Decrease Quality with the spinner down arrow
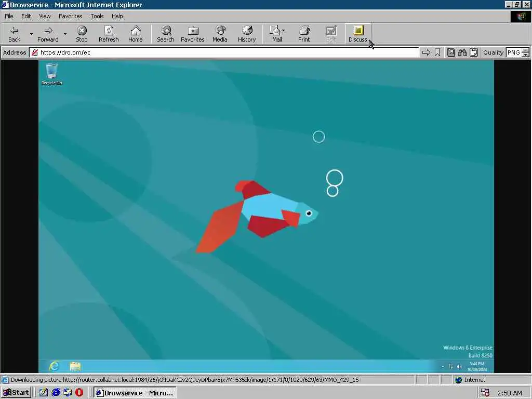 [525, 55]
